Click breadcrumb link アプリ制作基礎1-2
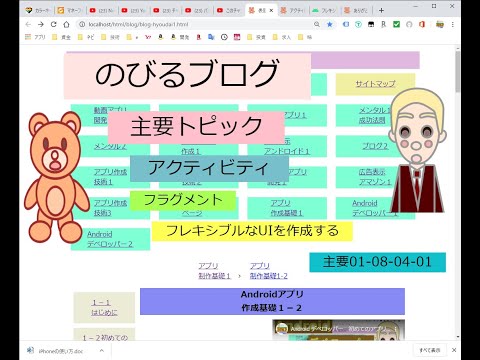 pyautogui.click(x=269, y=271)
